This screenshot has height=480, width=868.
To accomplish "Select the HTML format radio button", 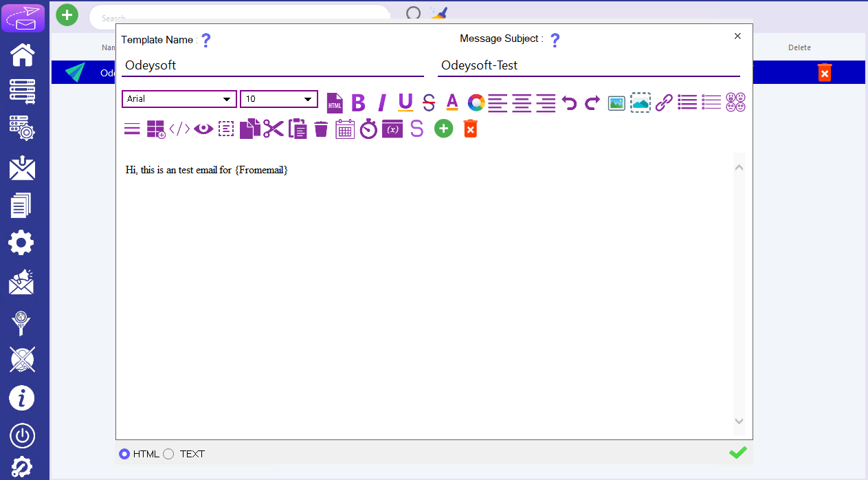I will pyautogui.click(x=124, y=454).
